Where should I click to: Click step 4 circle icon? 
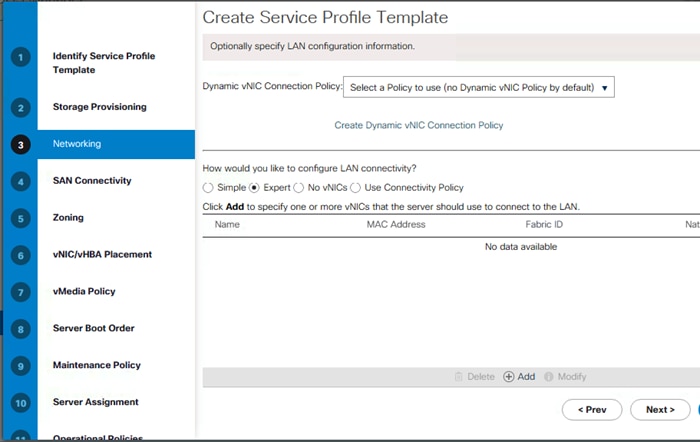(21, 182)
